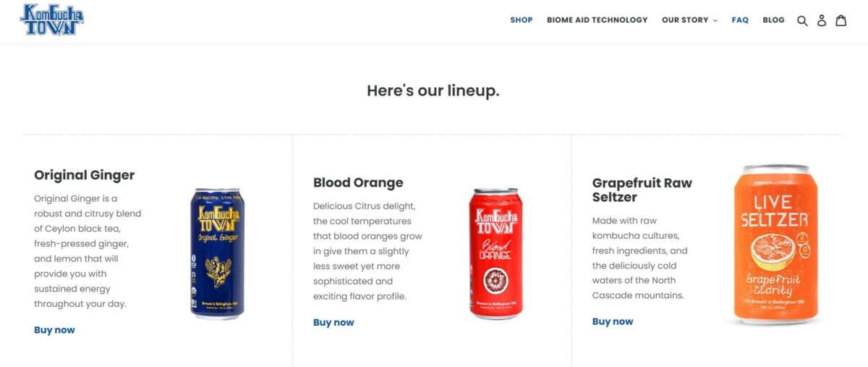Click the Original Ginger can image

(x=217, y=253)
